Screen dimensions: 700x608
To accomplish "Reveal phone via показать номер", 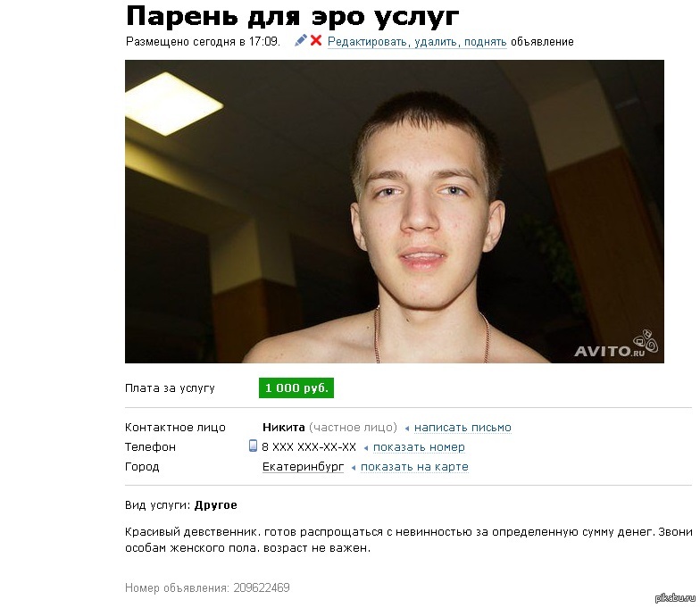I will (x=419, y=446).
